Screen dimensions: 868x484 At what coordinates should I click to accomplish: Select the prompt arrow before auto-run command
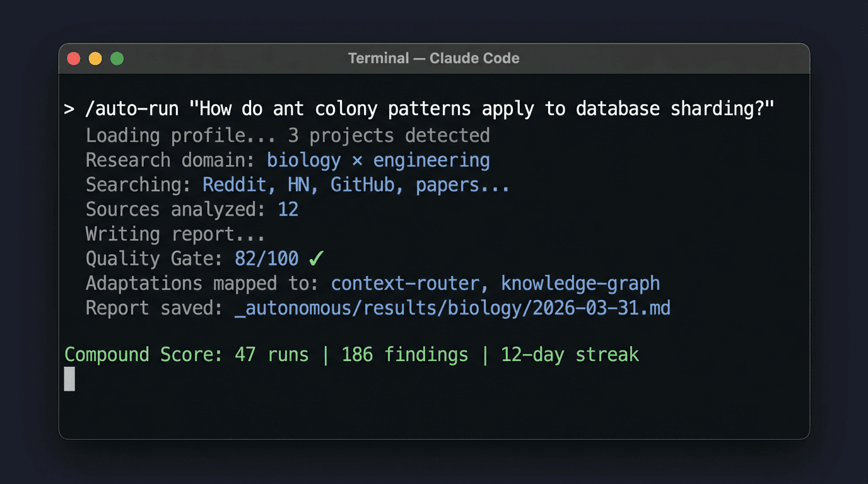[69, 108]
